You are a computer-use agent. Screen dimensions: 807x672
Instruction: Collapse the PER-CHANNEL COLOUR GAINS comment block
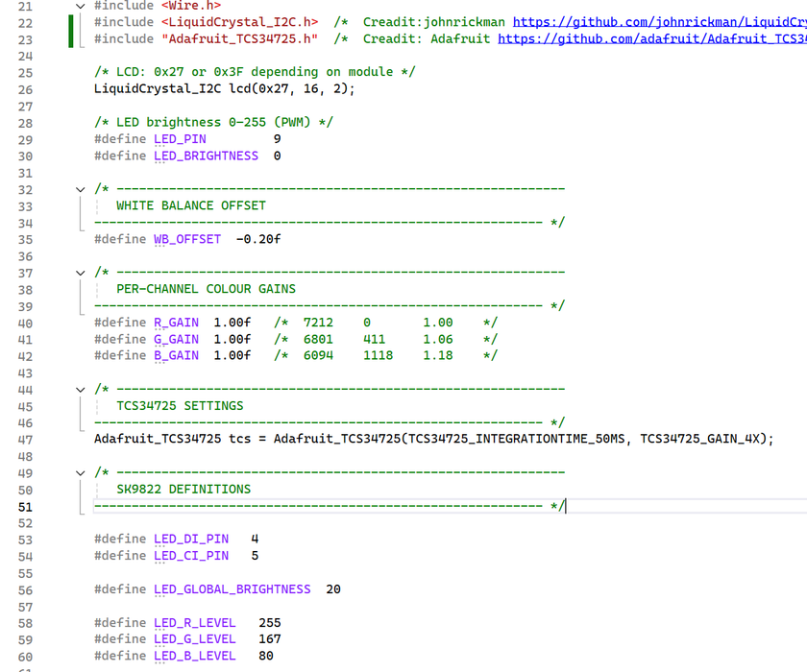pyautogui.click(x=80, y=272)
